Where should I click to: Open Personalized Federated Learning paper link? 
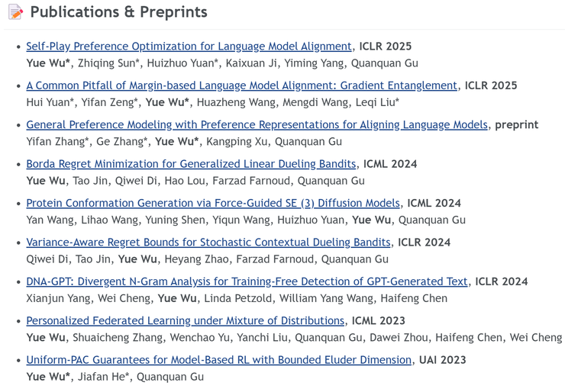[186, 321]
